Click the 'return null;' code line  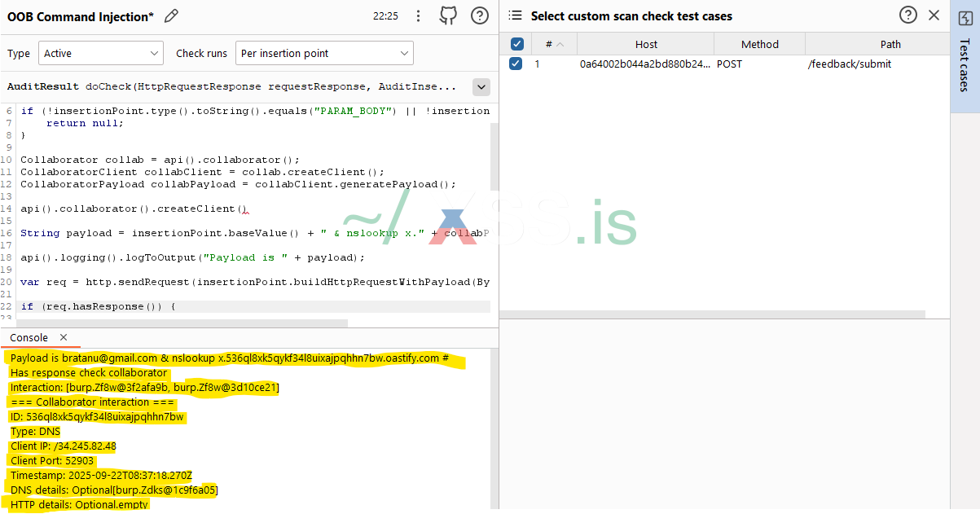coord(85,123)
